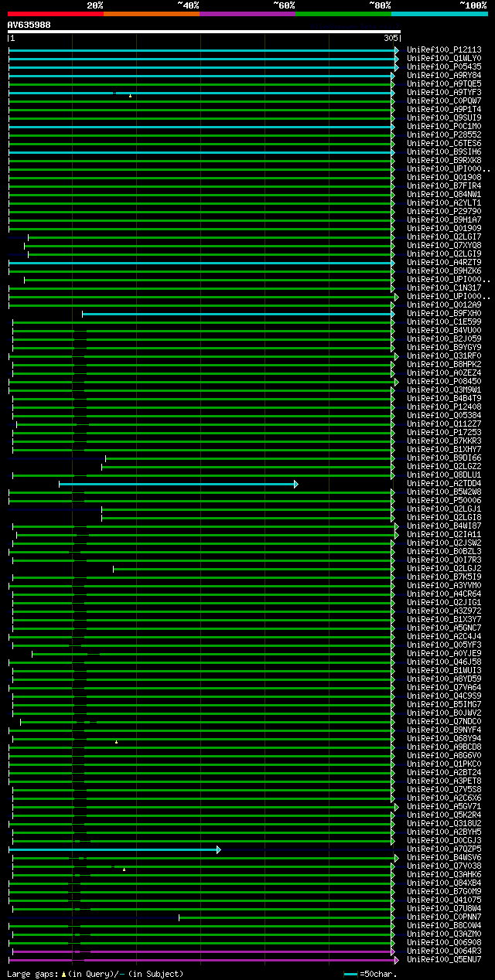
Task: Select the label UniRef100_Q7XYQ8
Action: (x=444, y=245)
